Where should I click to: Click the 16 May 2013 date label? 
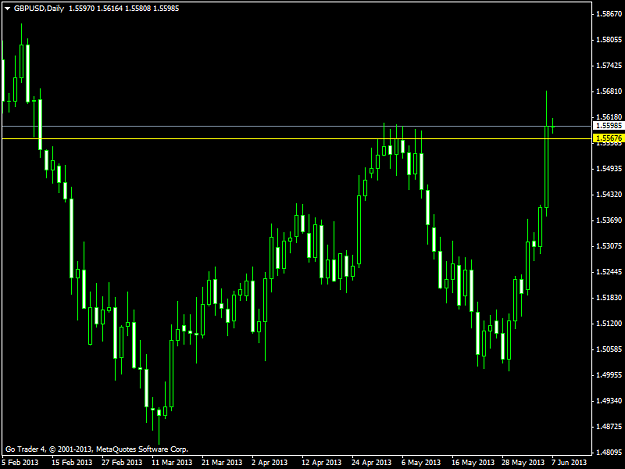(x=473, y=462)
